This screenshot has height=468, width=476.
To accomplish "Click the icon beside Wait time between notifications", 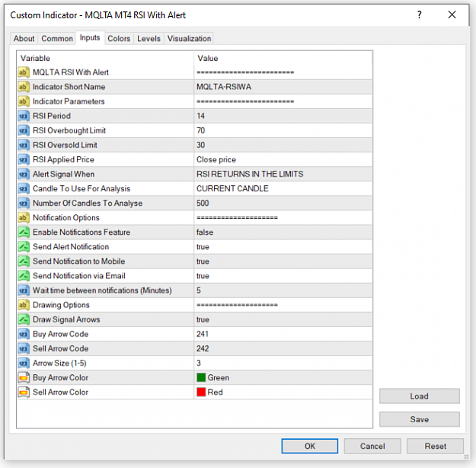I will 24,290.
